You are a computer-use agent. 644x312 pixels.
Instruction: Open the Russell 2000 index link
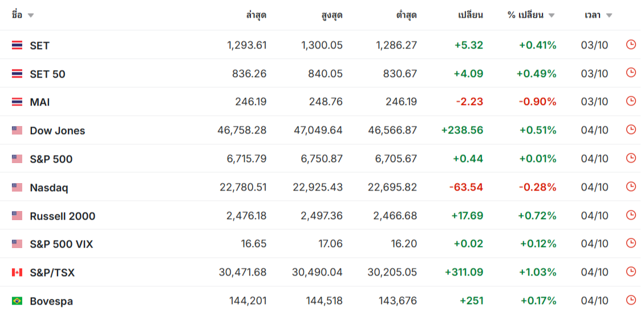point(62,216)
